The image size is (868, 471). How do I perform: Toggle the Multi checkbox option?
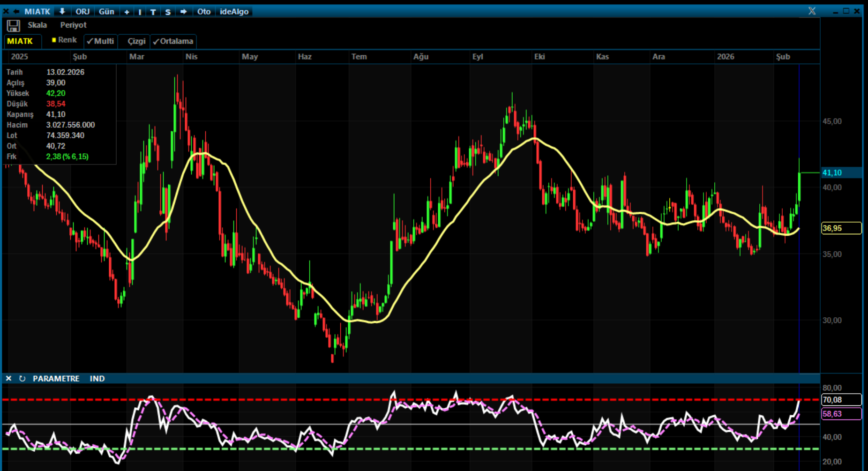click(100, 41)
